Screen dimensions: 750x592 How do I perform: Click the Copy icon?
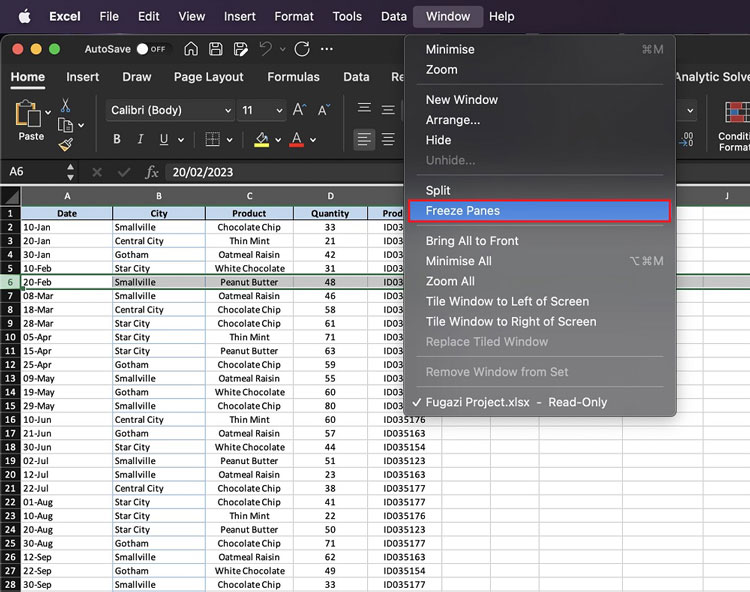click(x=65, y=125)
